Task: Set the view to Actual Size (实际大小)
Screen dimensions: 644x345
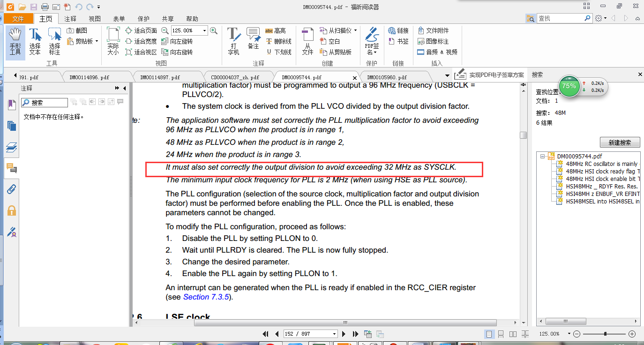Action: [113, 41]
